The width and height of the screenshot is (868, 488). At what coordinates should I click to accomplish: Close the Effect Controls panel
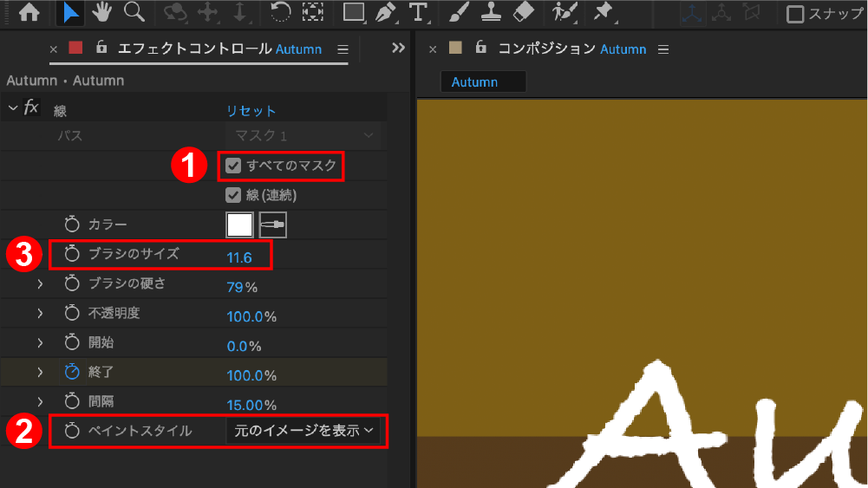coord(53,49)
